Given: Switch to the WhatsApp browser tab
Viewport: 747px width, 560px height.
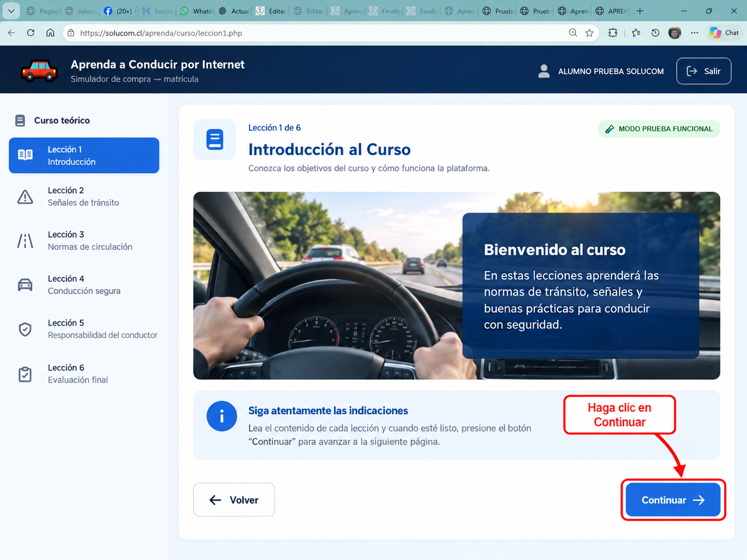Looking at the screenshot, I should point(196,11).
